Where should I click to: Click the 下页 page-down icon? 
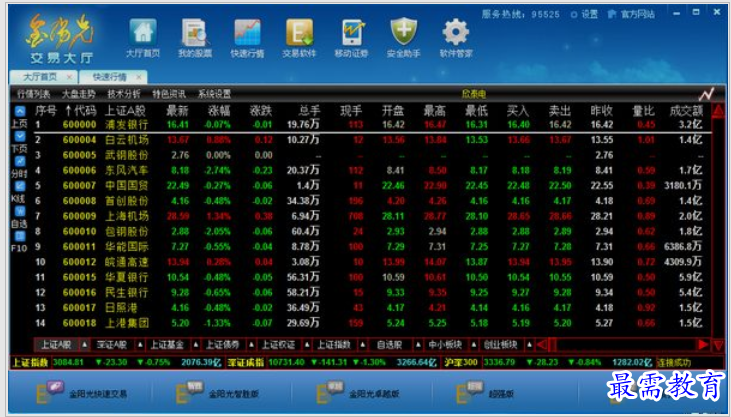[20, 136]
